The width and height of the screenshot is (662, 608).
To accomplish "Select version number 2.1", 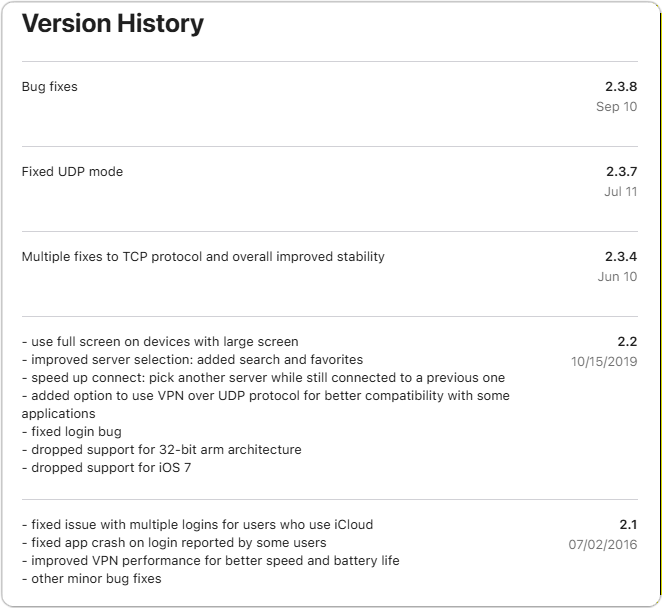I will 627,525.
